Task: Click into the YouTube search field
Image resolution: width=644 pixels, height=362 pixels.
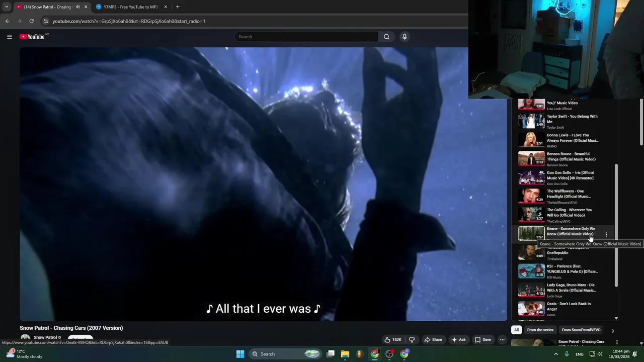Action: [x=306, y=37]
